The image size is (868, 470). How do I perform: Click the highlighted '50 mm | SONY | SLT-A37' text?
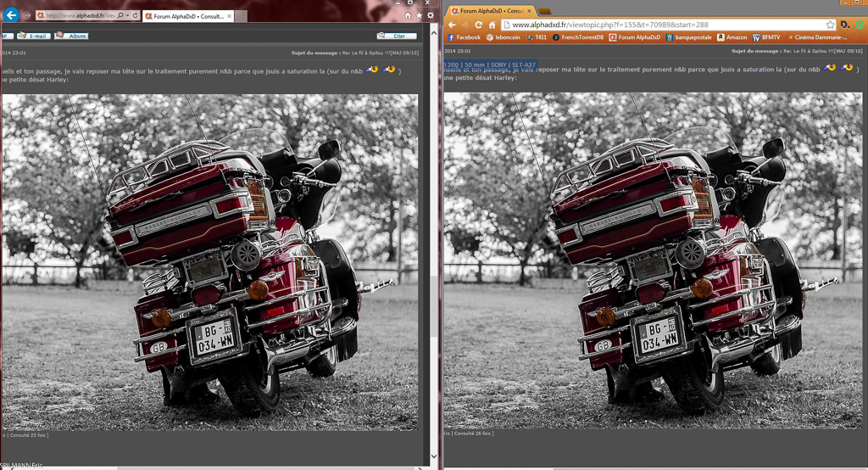point(500,64)
